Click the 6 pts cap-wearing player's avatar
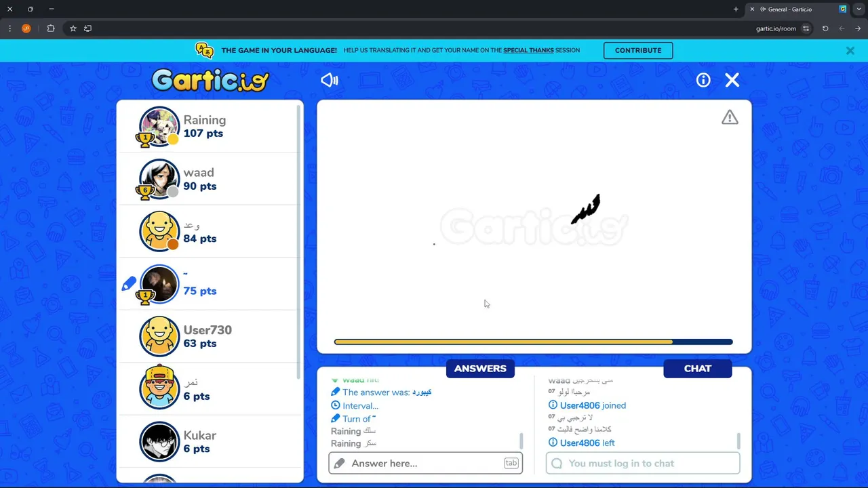868x488 pixels. tap(159, 388)
